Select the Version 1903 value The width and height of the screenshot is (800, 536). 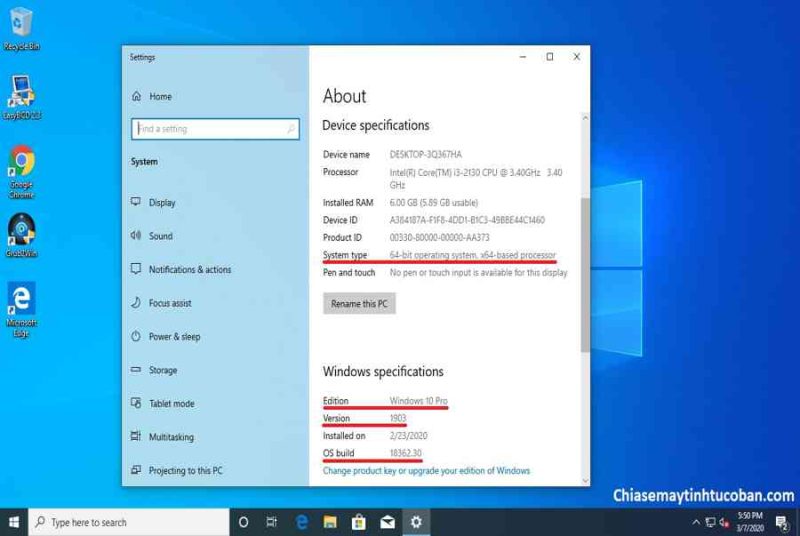[x=397, y=418]
